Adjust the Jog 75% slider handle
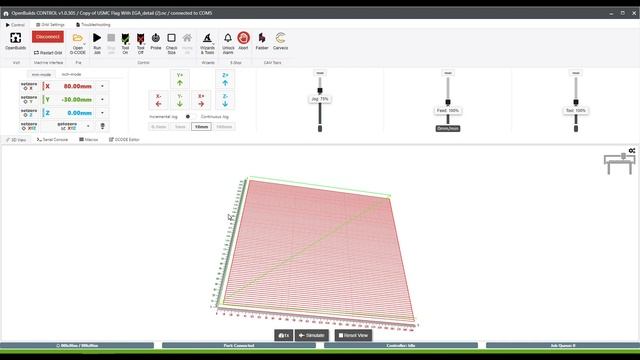640x360 pixels. tap(320, 91)
